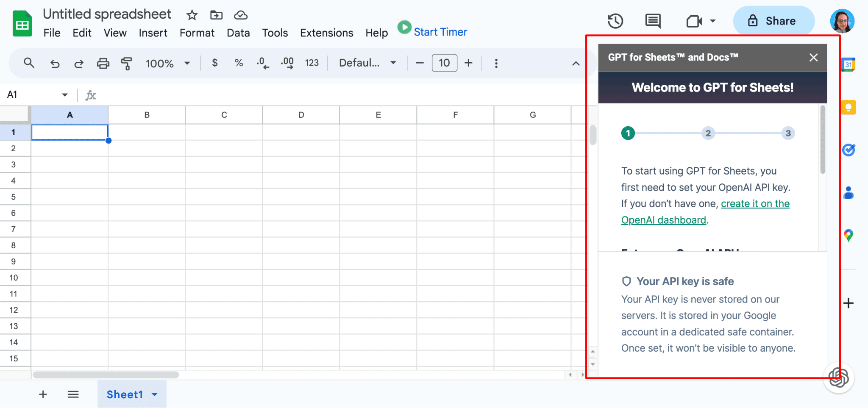The height and width of the screenshot is (408, 868).
Task: Open more number formats 123
Action: (x=312, y=63)
